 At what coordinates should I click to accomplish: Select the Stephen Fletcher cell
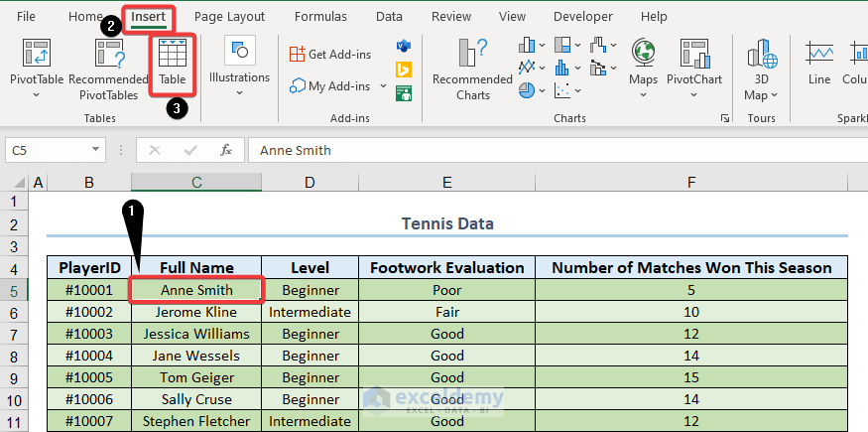(x=196, y=421)
